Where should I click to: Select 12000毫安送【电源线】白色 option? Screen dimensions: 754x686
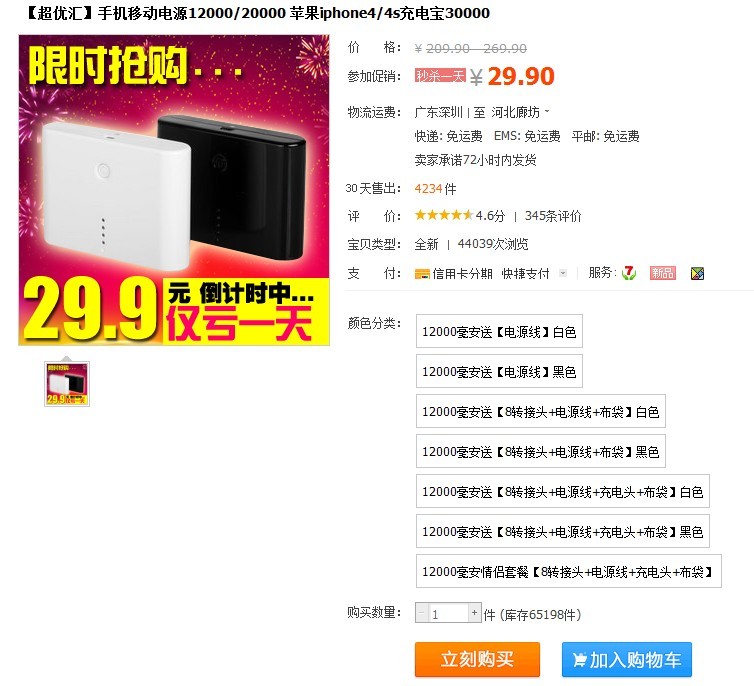(x=499, y=331)
